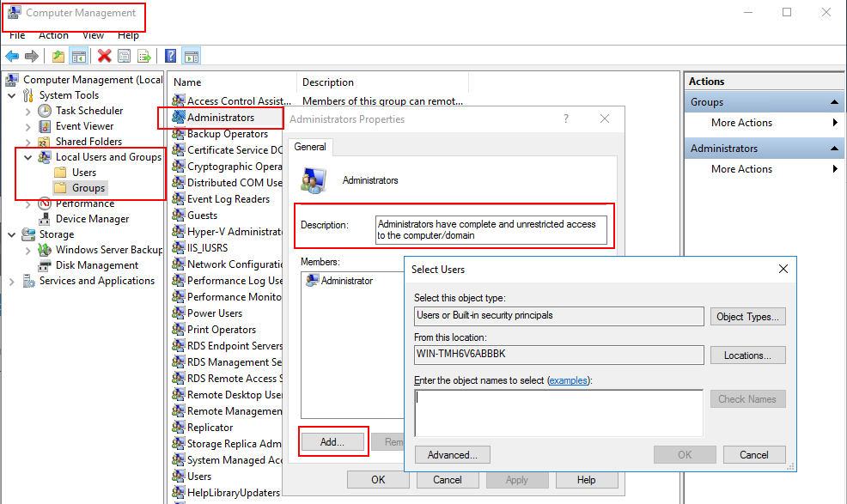Expand the Services and Applications node

click(12, 282)
